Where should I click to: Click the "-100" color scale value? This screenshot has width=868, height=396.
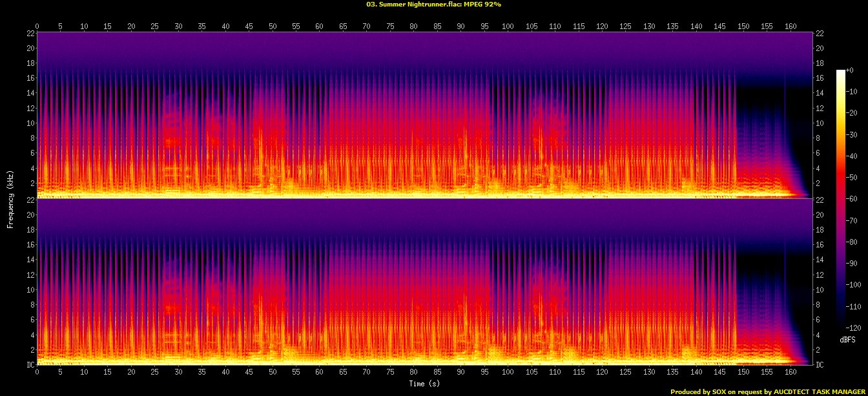(x=852, y=284)
